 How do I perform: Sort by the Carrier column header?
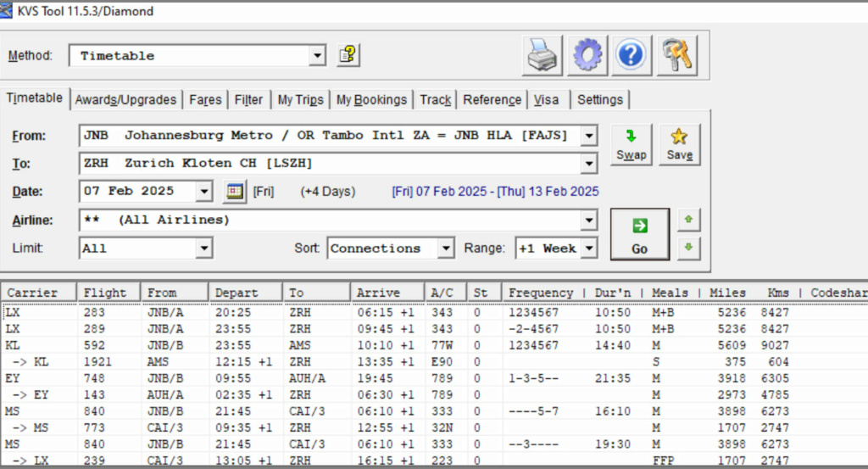pos(39,293)
